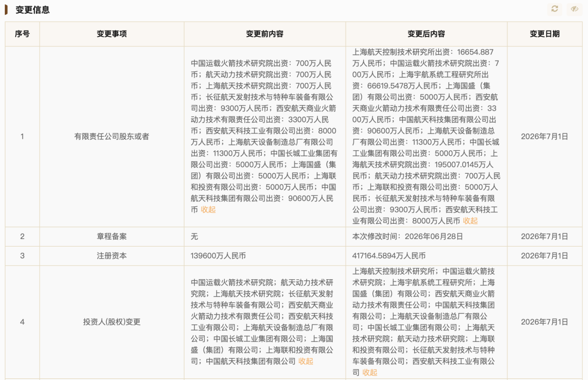Click the 变更前内容 column header
Viewport: 588px width, 380px height.
(265, 34)
